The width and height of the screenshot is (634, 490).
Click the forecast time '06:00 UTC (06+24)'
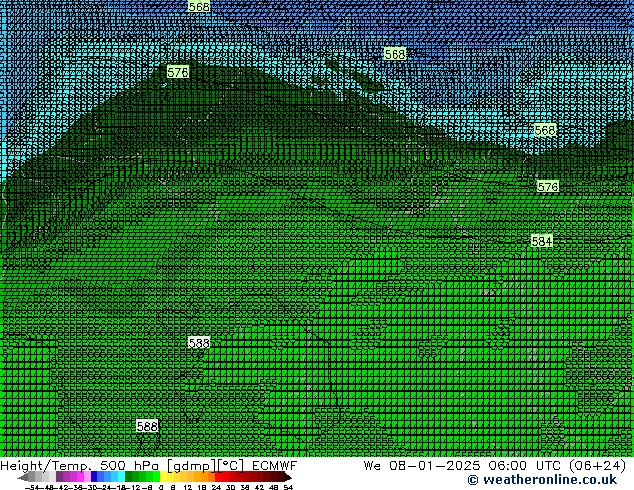557,466
